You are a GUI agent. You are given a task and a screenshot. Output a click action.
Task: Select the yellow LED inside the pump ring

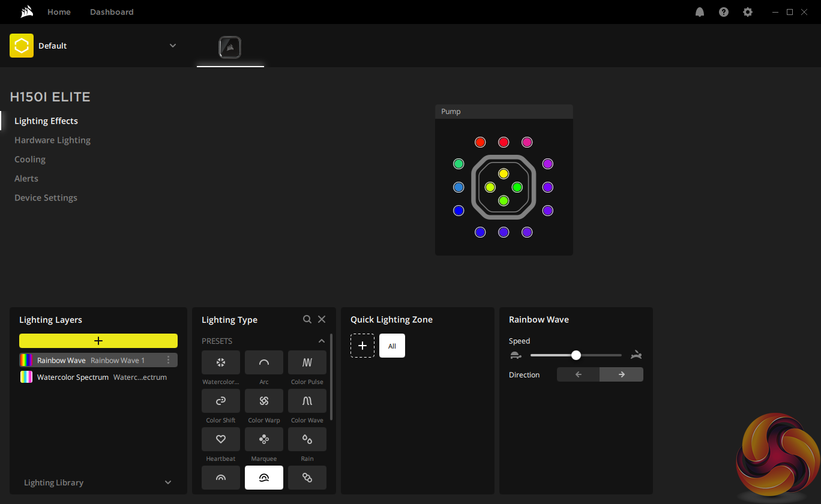click(x=504, y=173)
